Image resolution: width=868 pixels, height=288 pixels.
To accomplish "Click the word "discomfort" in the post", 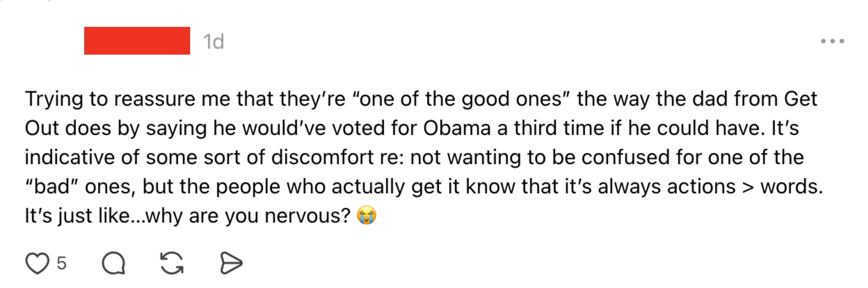I will click(322, 157).
